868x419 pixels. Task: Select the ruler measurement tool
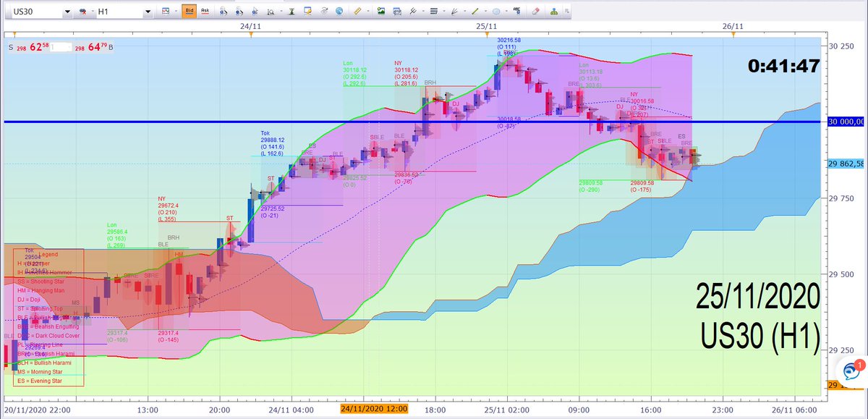tap(357, 12)
